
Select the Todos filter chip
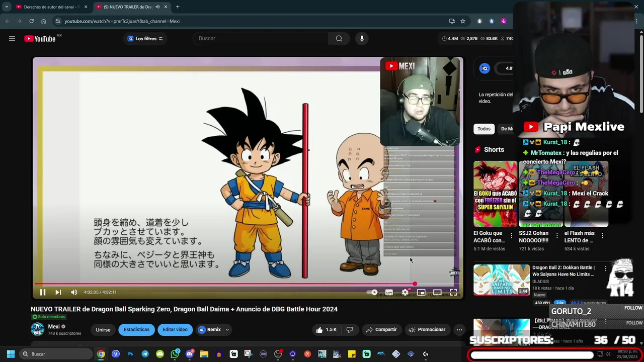tap(484, 129)
